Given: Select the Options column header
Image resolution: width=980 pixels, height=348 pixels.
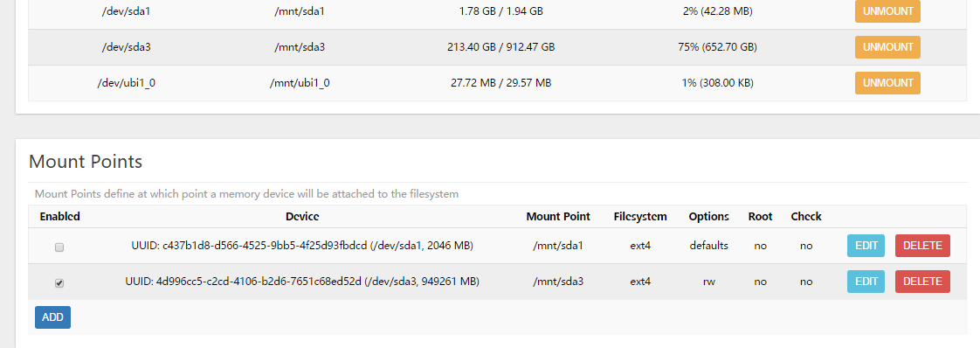Looking at the screenshot, I should [708, 217].
